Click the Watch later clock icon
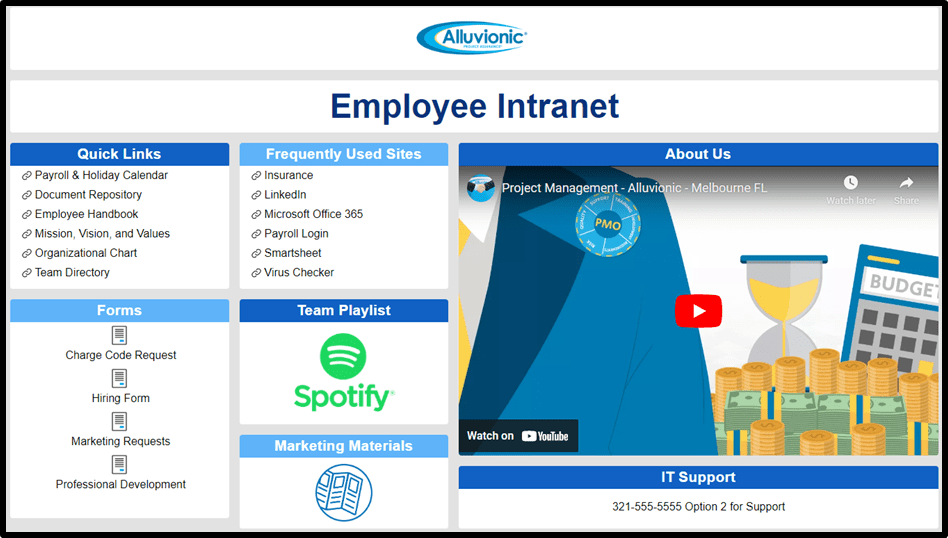Screen dimensions: 948x538 coord(851,183)
